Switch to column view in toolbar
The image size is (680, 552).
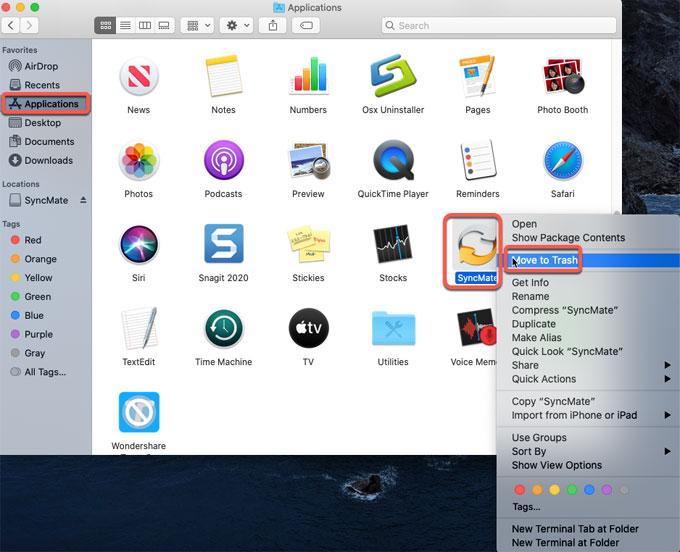pyautogui.click(x=145, y=26)
